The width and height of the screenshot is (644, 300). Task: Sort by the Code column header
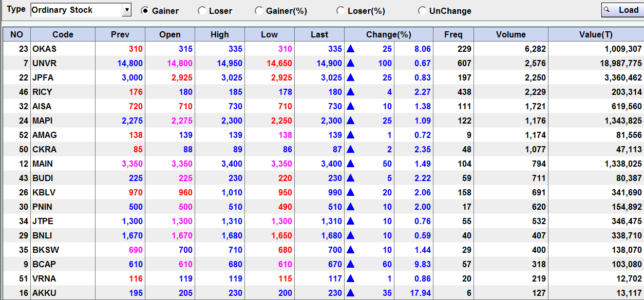click(x=63, y=34)
